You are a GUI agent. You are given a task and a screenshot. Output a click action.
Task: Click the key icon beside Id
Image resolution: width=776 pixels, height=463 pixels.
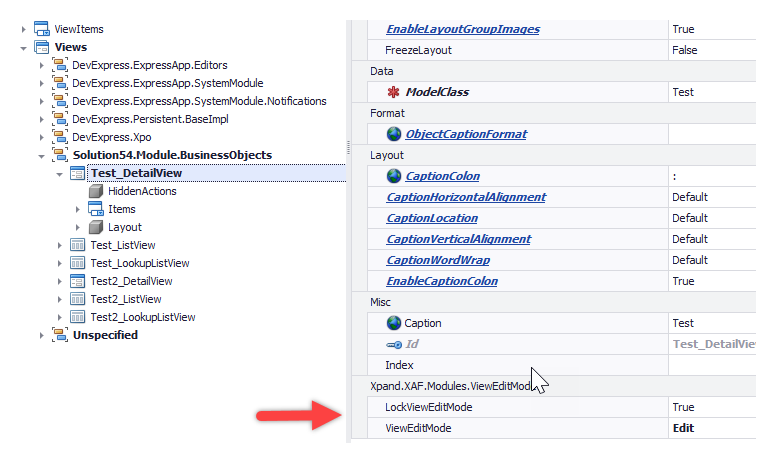point(394,344)
